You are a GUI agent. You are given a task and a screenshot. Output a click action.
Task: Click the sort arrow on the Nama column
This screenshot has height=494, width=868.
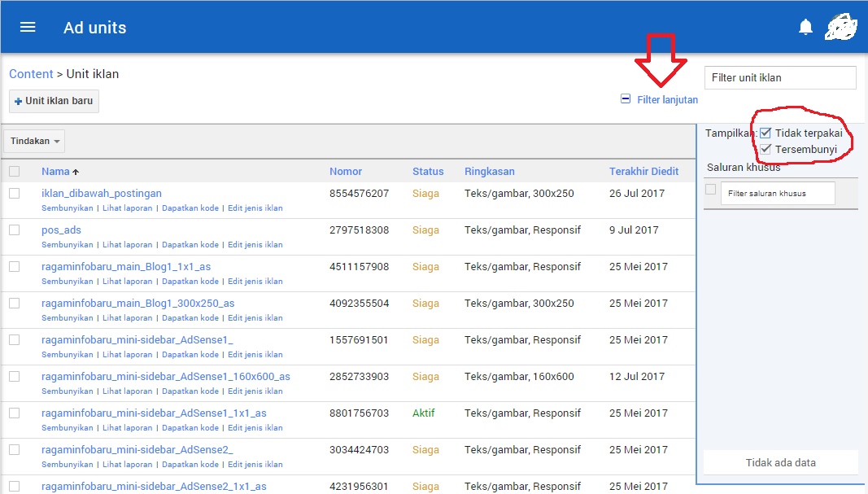pos(76,171)
